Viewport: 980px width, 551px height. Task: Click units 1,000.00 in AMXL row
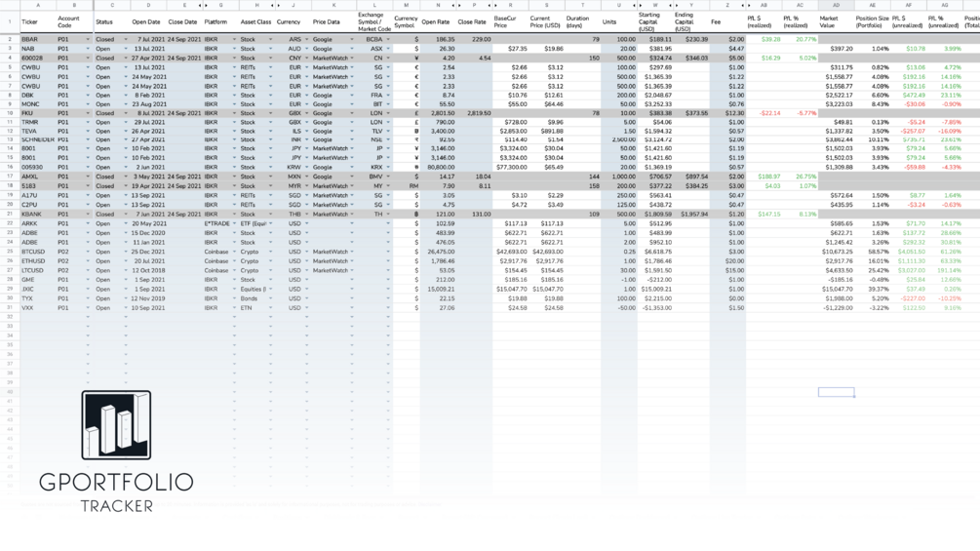tap(619, 177)
